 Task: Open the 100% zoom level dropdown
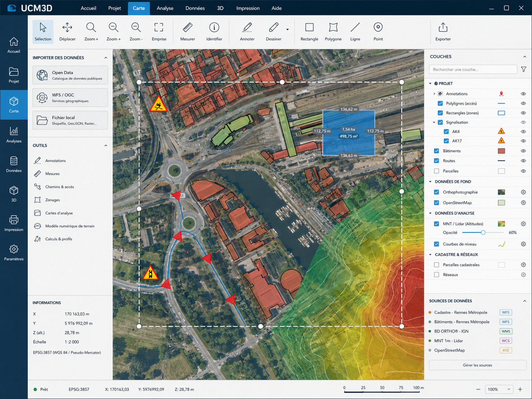click(x=499, y=389)
